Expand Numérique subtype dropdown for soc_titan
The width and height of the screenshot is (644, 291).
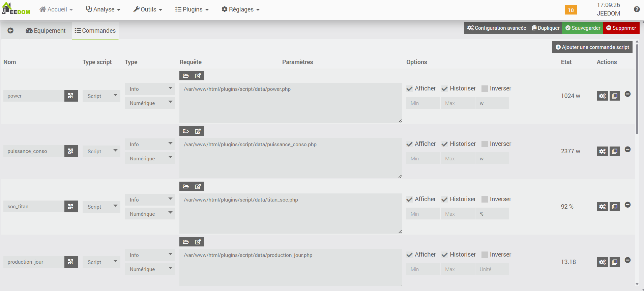coord(150,214)
